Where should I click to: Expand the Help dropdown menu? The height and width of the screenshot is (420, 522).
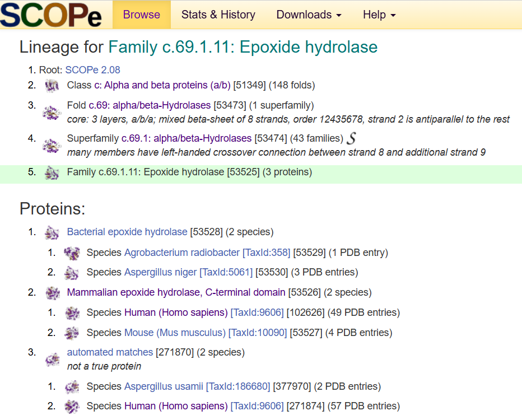click(x=379, y=15)
